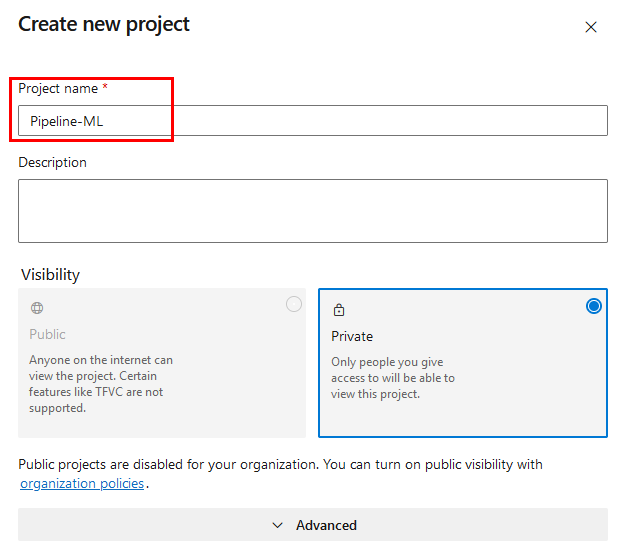Click the "Public" title text on card
This screenshot has height=550, width=626.
[x=47, y=334]
